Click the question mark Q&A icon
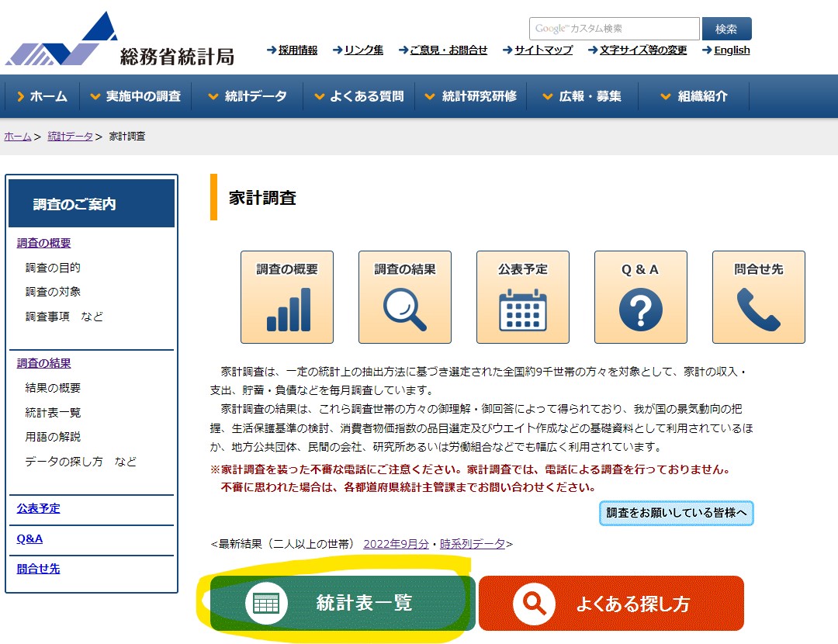This screenshot has height=644, width=838. point(641,310)
